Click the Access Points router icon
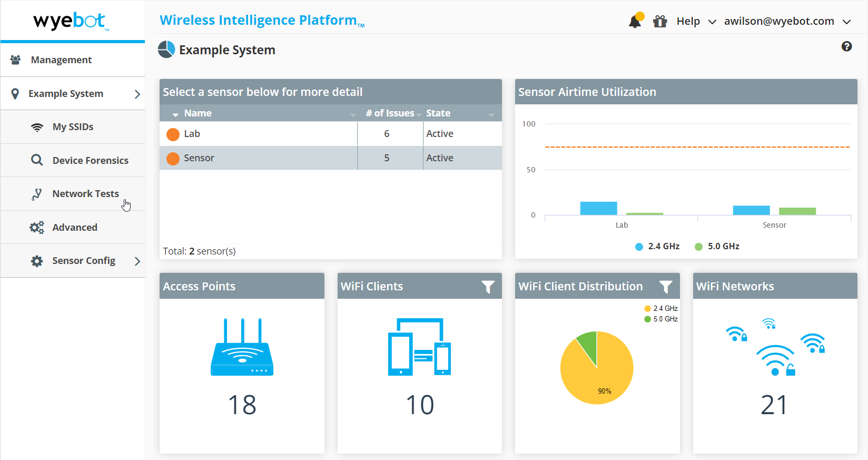The image size is (868, 460). pyautogui.click(x=242, y=347)
